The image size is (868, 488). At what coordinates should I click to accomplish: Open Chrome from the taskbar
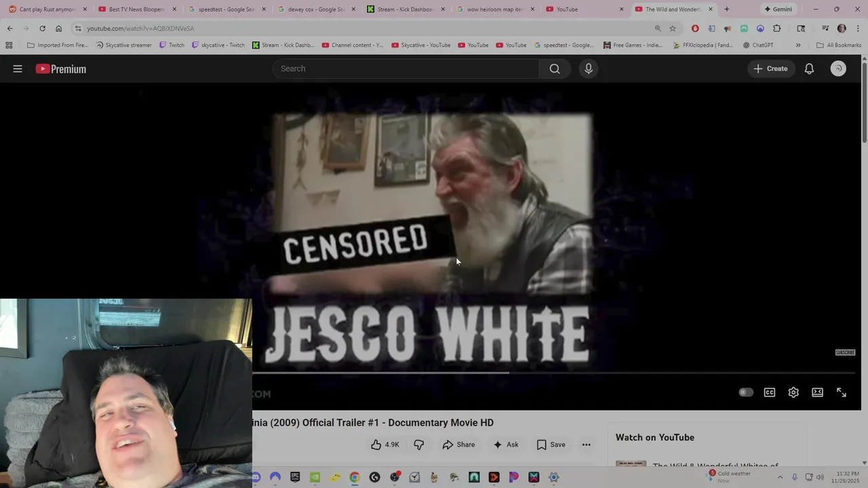354,477
